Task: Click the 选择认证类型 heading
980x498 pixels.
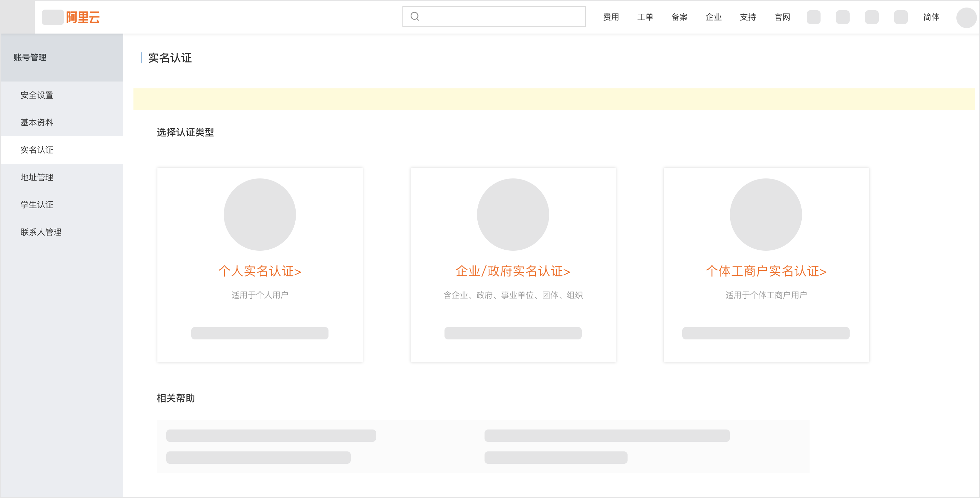Action: click(x=185, y=133)
